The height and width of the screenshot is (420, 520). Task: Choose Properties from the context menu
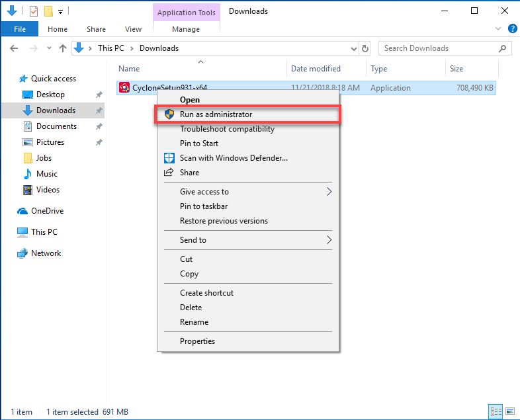197,341
